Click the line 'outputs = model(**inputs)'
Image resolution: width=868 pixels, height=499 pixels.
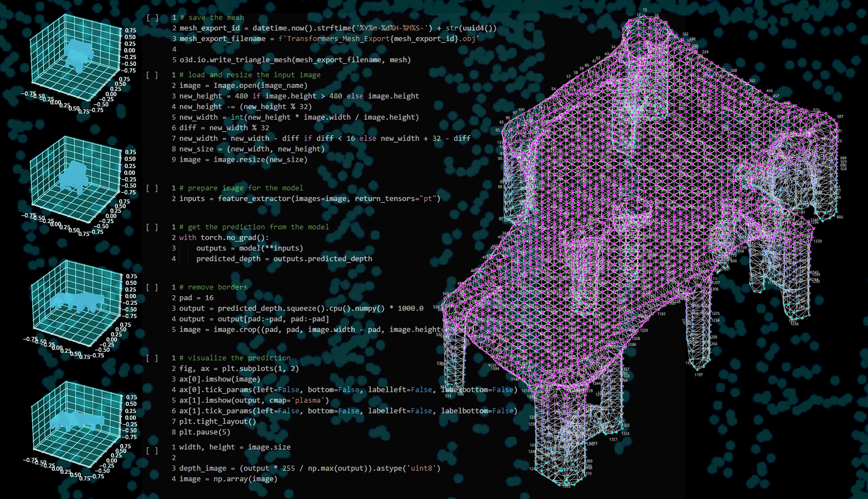tap(250, 248)
